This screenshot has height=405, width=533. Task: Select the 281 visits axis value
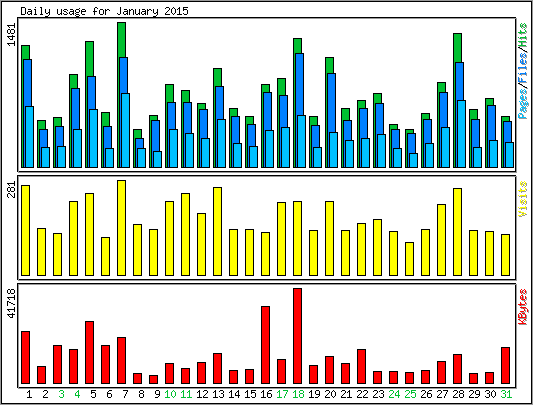(12, 189)
